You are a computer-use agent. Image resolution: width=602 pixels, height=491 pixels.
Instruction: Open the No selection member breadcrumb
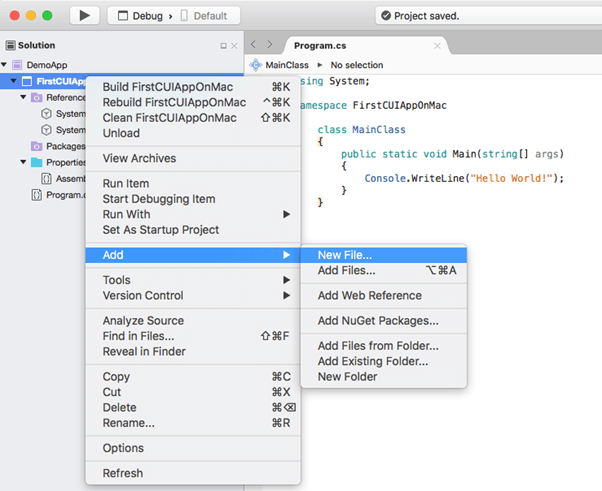click(357, 65)
